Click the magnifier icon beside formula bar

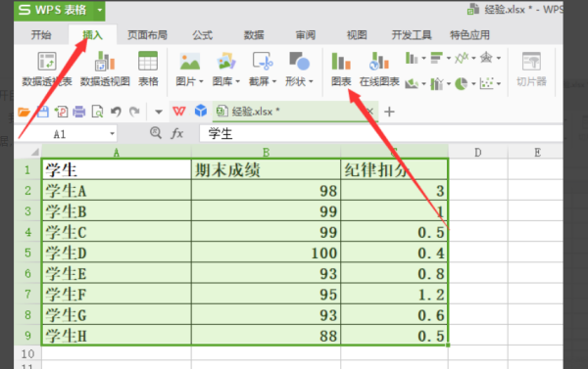pyautogui.click(x=155, y=132)
